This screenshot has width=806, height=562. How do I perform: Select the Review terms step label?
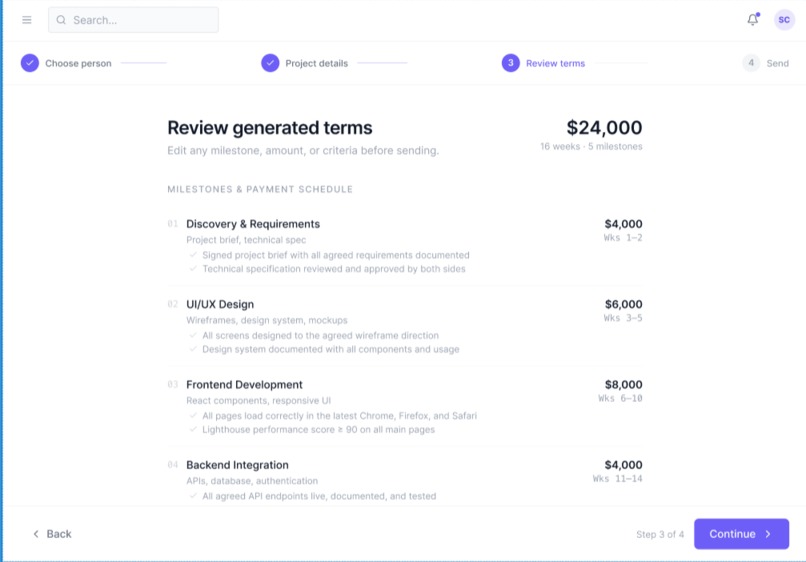pos(555,63)
